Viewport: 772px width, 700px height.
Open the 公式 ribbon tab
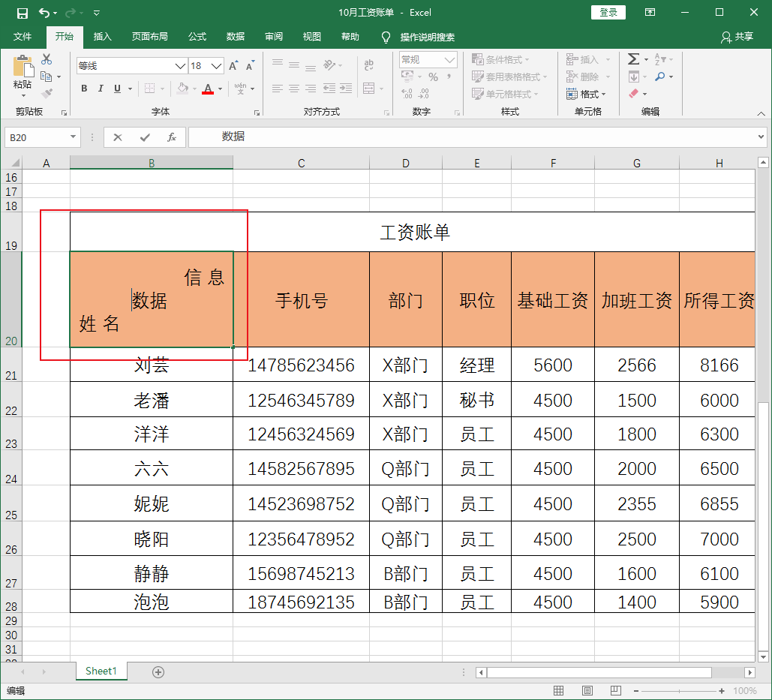pyautogui.click(x=197, y=37)
